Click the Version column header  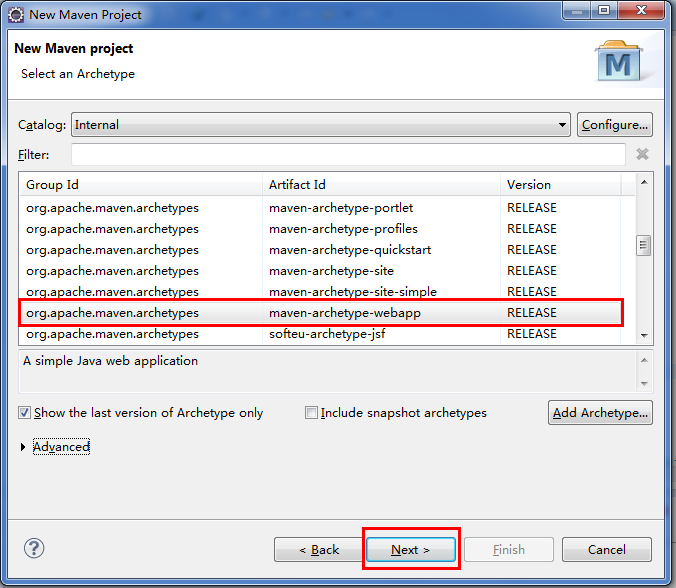(x=560, y=185)
